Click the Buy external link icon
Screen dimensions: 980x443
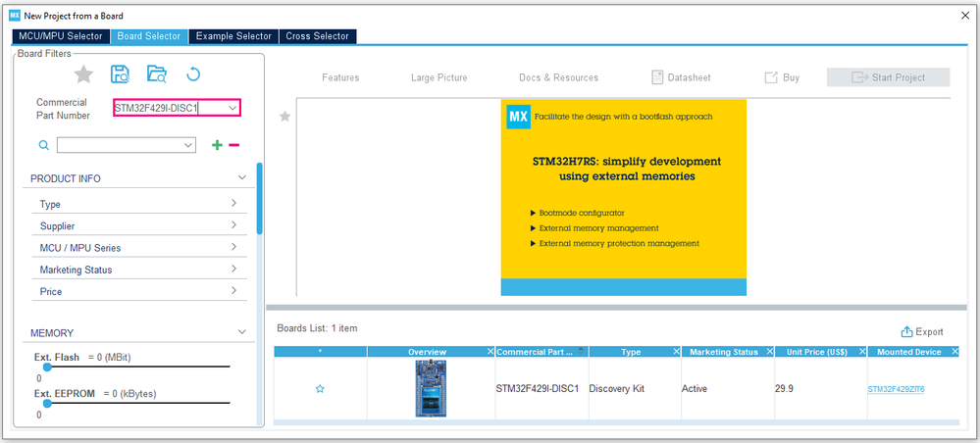coord(771,77)
